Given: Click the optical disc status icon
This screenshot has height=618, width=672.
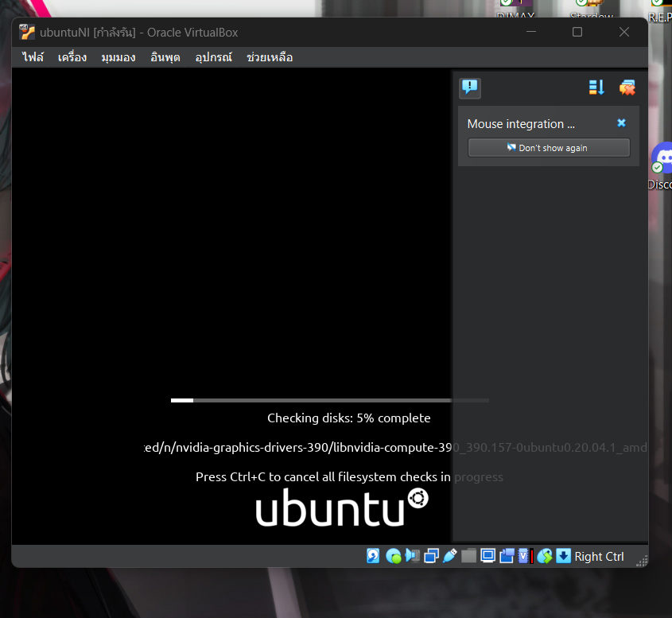Looking at the screenshot, I should [x=393, y=556].
